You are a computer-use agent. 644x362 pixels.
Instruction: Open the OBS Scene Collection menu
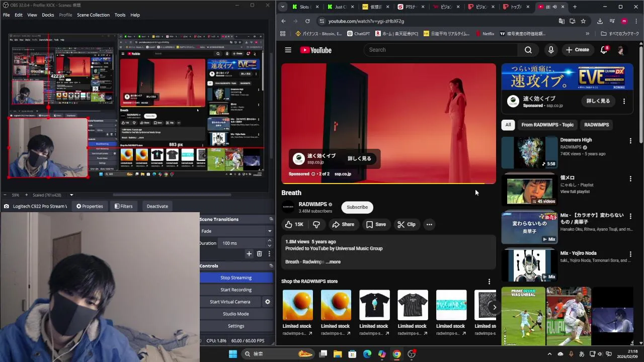tap(93, 15)
